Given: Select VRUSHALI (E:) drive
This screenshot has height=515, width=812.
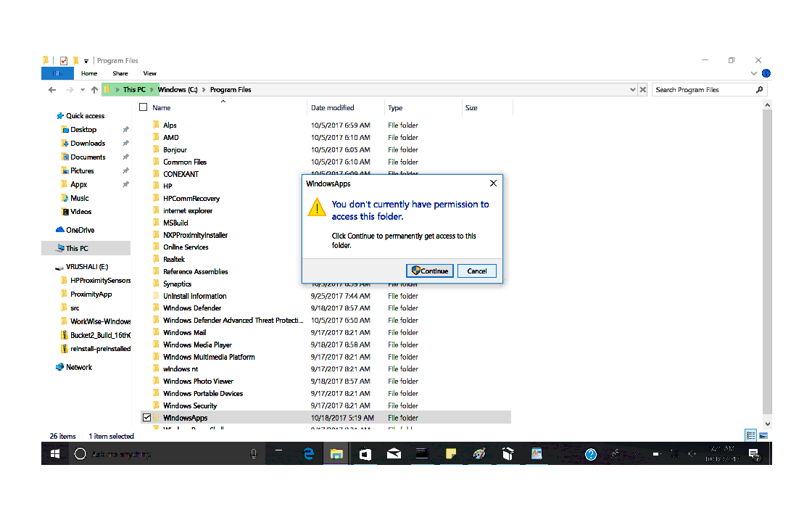Looking at the screenshot, I should (87, 267).
